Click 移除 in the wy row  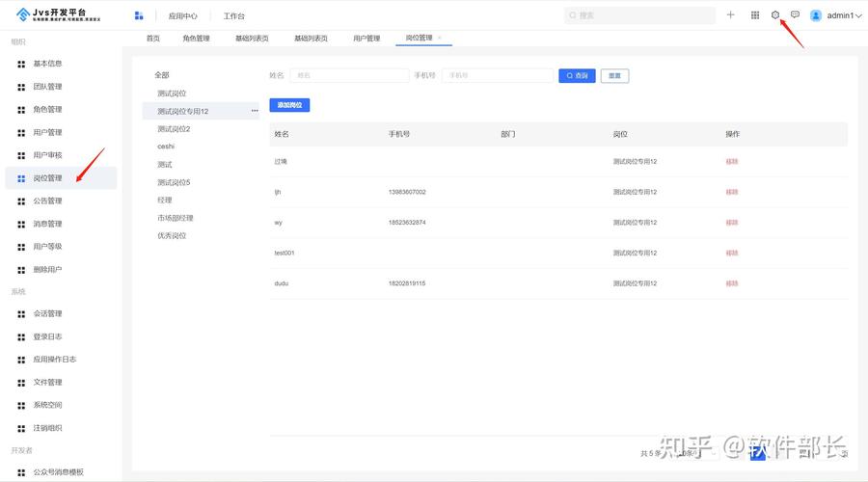pos(732,223)
